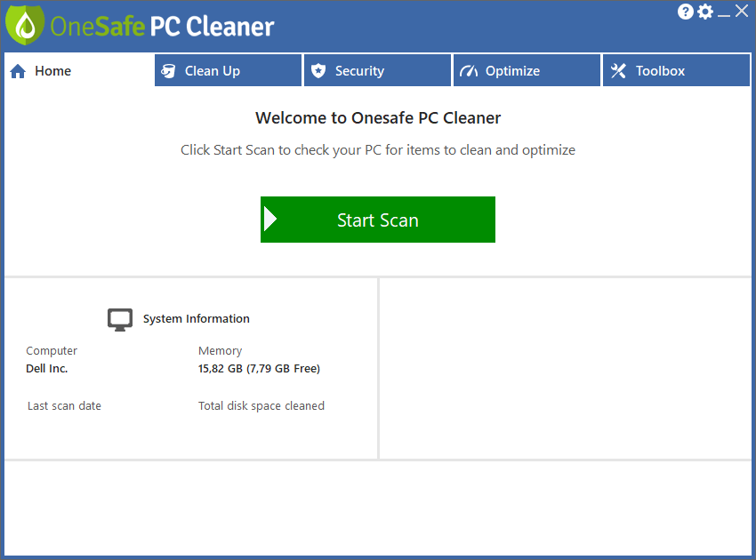Open settings via the gear icon
This screenshot has height=560, width=756.
[705, 12]
